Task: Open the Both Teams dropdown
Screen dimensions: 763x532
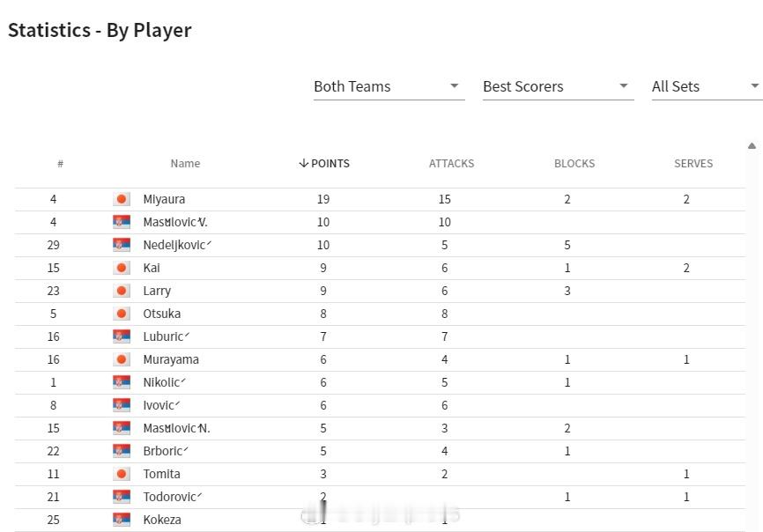Action: (x=389, y=86)
